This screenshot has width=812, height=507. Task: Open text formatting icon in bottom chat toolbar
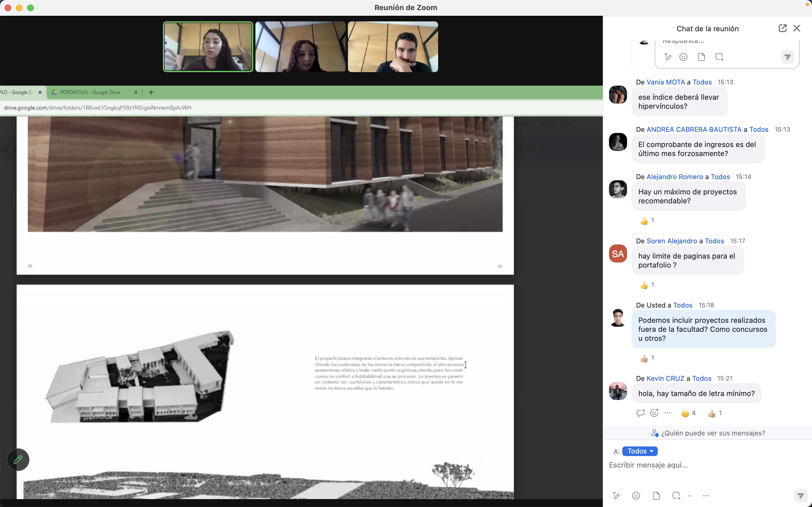(616, 496)
